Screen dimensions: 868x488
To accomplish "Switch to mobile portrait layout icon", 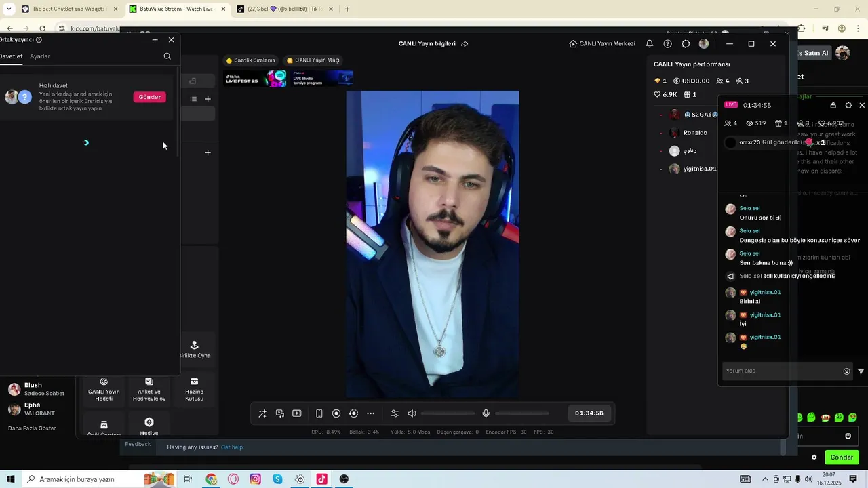I will coord(319,413).
